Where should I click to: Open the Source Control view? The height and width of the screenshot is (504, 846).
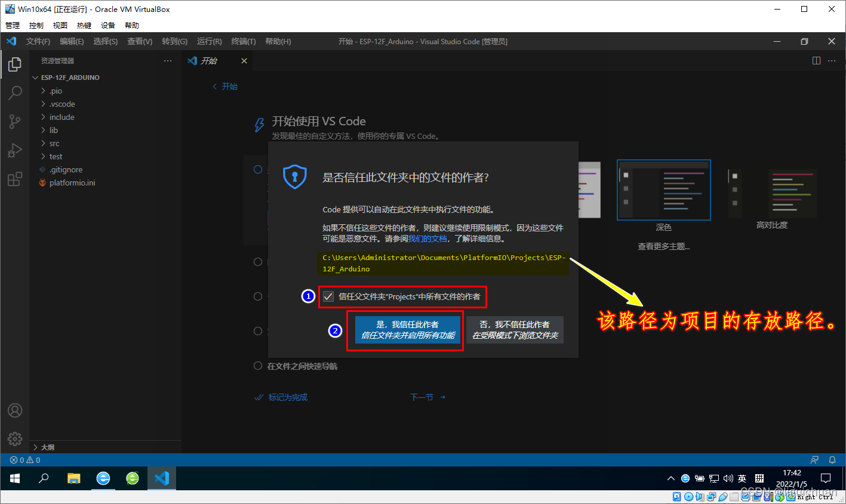(x=15, y=122)
